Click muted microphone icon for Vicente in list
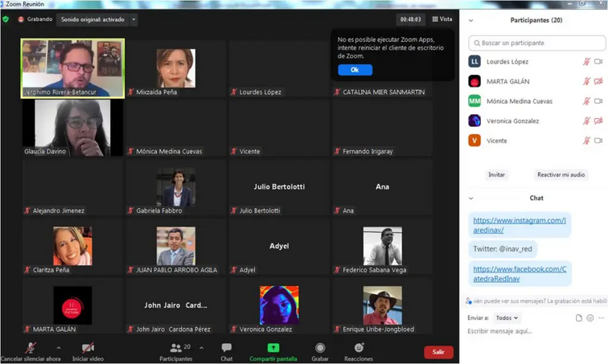 click(586, 141)
